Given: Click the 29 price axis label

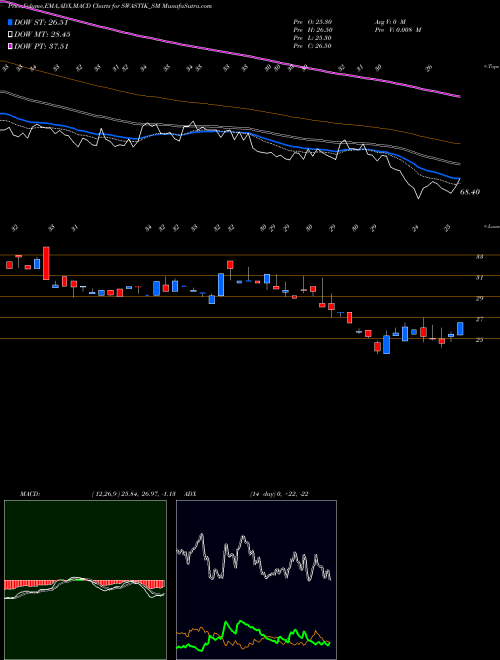Looking at the screenshot, I should (x=479, y=298).
